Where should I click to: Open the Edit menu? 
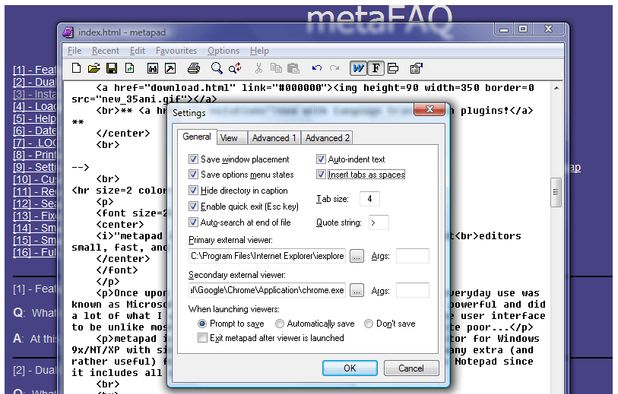coord(138,51)
